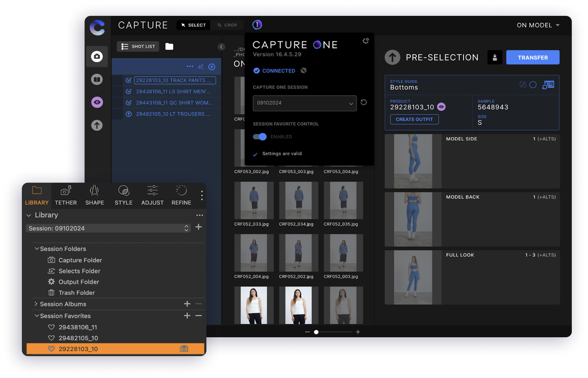Click the thumbnail zoom slider handle
Viewport: 588px width, 378px height.
(316, 332)
